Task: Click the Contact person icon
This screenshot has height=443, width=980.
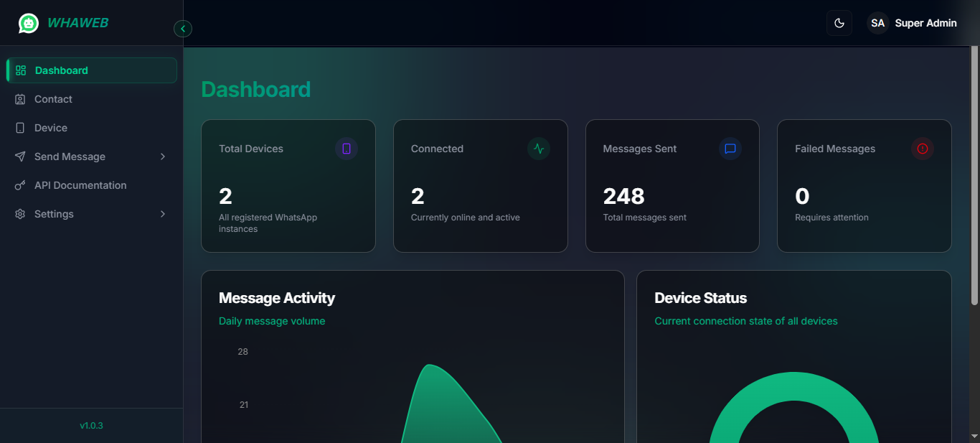Action: (19, 98)
